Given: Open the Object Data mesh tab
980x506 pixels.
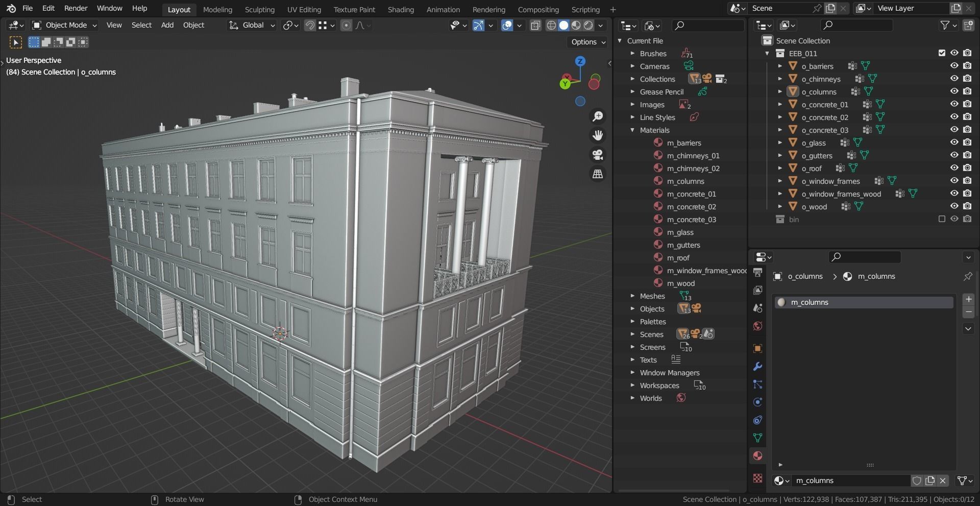Looking at the screenshot, I should click(x=757, y=438).
